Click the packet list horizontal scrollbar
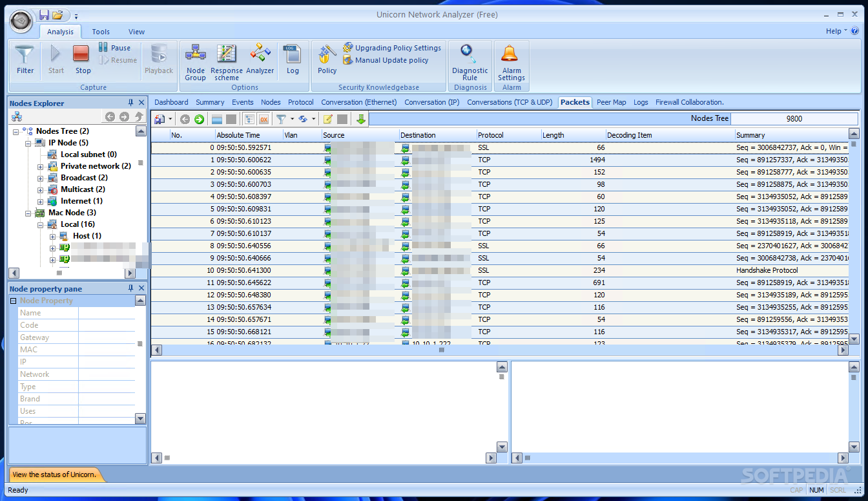This screenshot has height=501, width=868. click(500, 350)
